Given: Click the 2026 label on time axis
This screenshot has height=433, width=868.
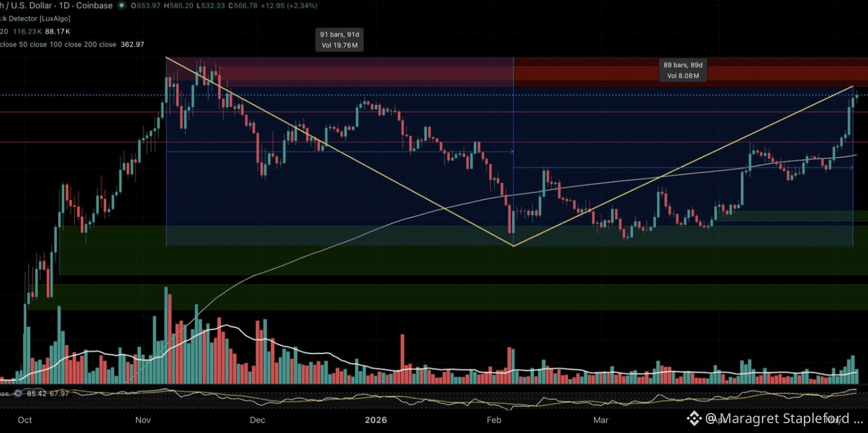Looking at the screenshot, I should click(376, 420).
